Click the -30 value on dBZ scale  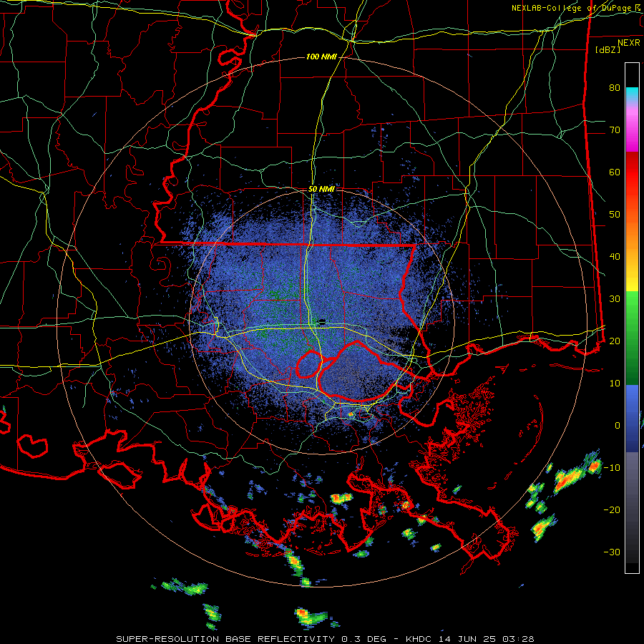pos(612,552)
